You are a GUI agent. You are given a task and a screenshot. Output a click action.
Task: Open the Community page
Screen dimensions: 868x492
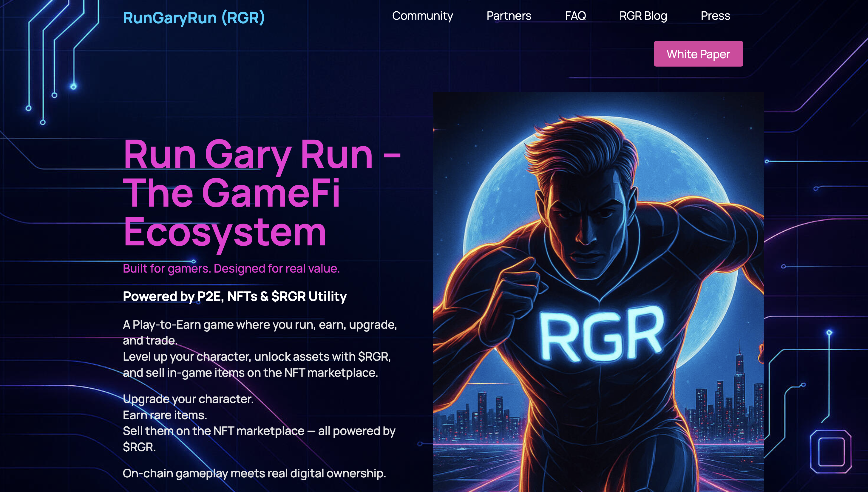pyautogui.click(x=423, y=16)
